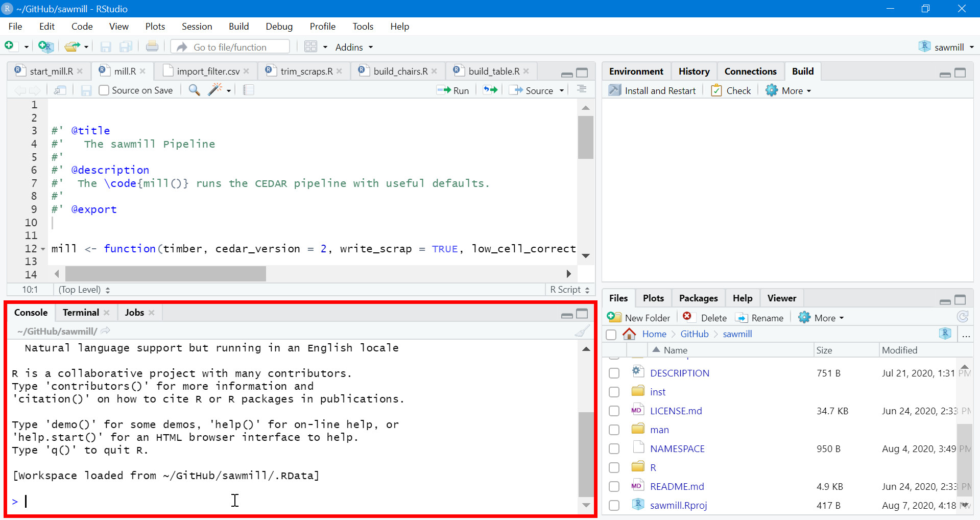Collapse the code fold arrow at line 12
This screenshot has height=520, width=980.
tap(43, 249)
